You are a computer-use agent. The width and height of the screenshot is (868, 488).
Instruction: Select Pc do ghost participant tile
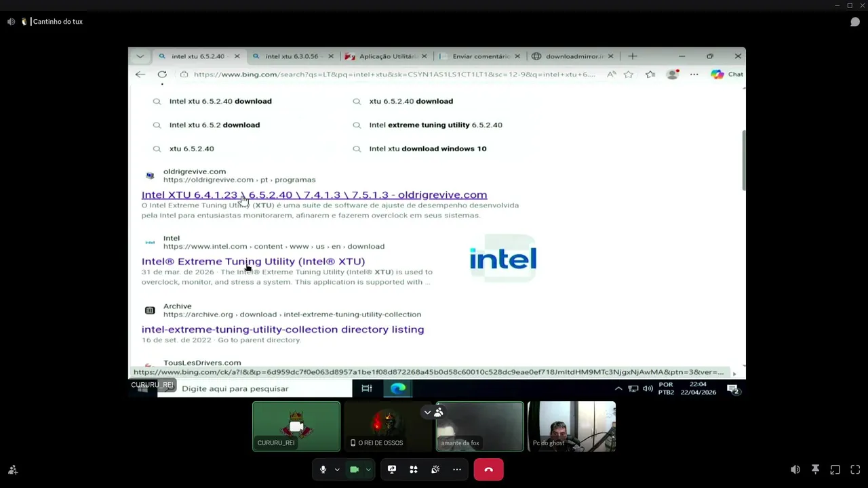coord(572,426)
